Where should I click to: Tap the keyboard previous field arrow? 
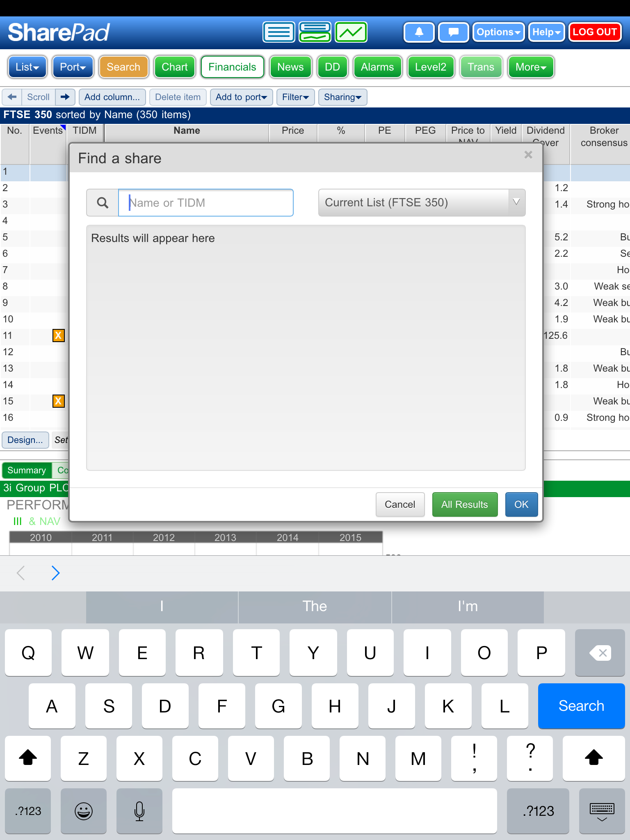21,573
